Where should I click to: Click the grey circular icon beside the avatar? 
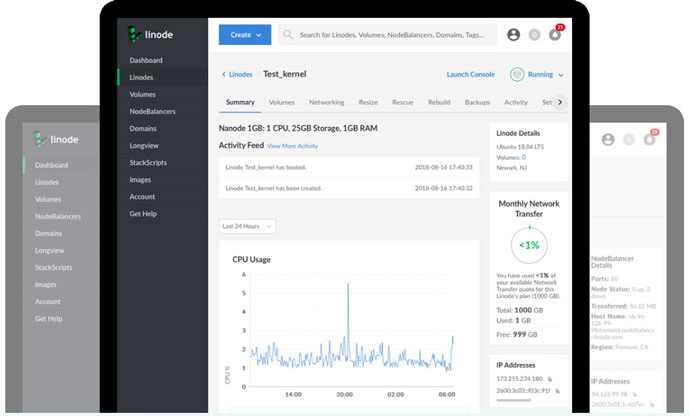[x=535, y=35]
